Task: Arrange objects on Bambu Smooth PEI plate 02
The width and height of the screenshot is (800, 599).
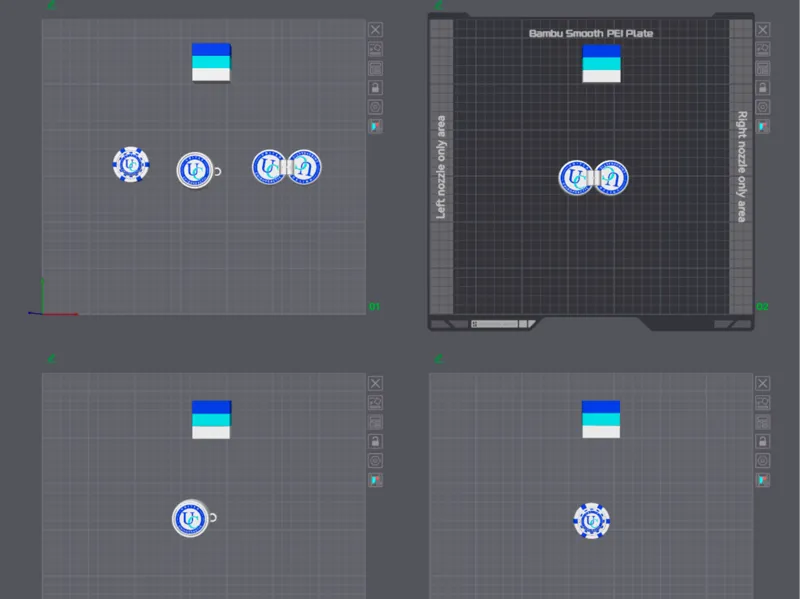Action: 763,68
